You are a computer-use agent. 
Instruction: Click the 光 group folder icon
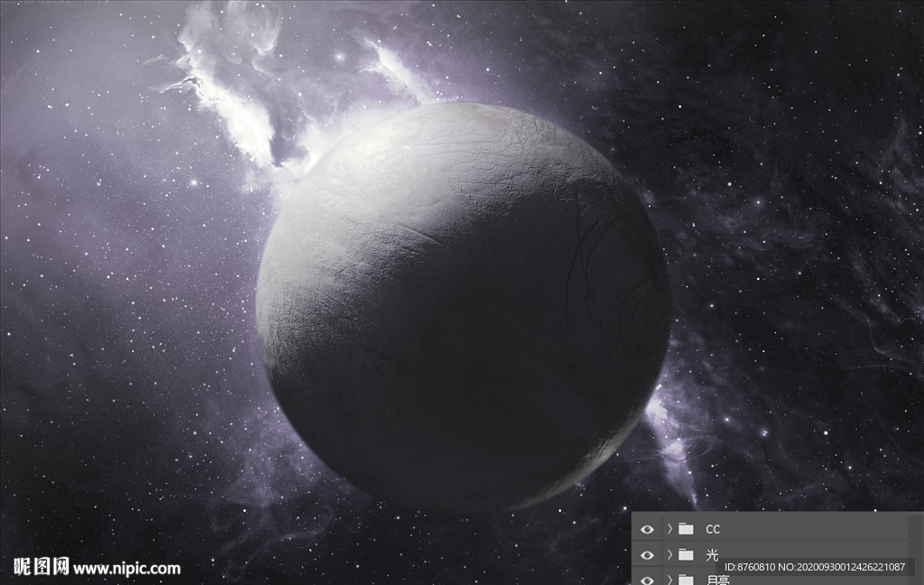pyautogui.click(x=686, y=555)
